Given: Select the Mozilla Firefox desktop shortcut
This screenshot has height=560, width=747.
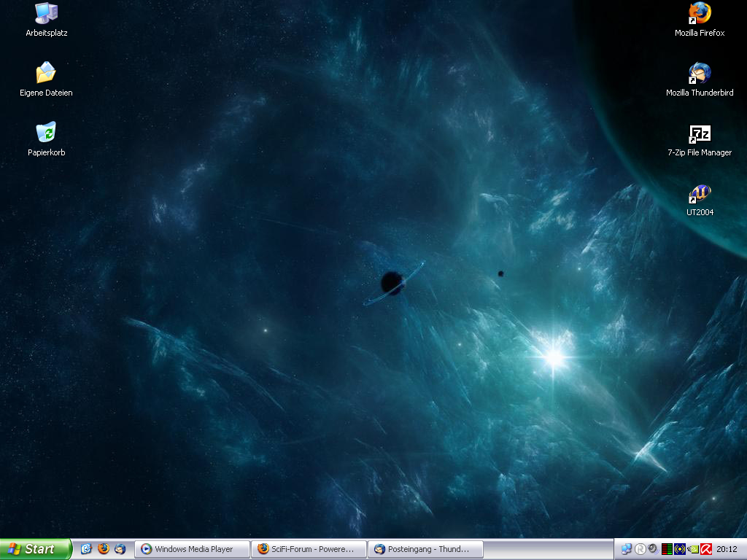Looking at the screenshot, I should point(699,14).
